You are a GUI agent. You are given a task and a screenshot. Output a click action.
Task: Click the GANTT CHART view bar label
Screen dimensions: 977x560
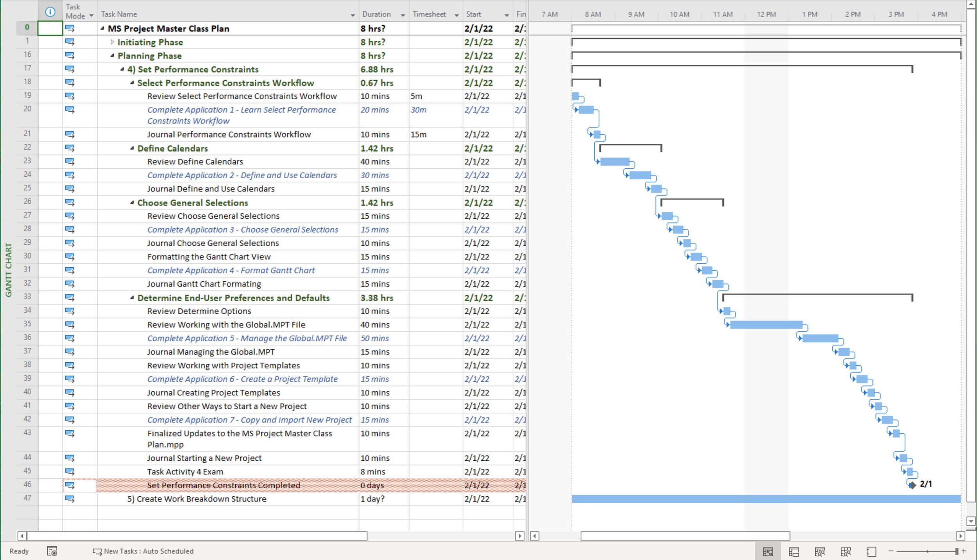pos(9,270)
